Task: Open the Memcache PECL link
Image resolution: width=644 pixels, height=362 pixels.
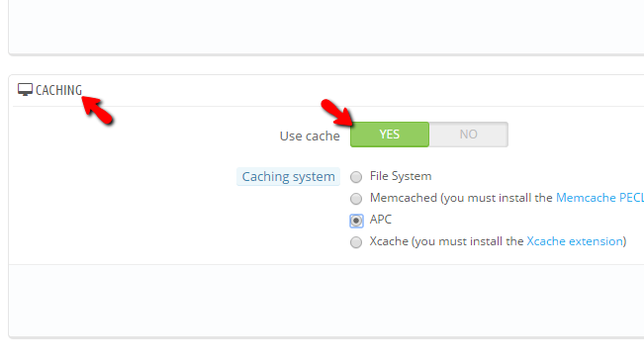Action: pos(599,198)
